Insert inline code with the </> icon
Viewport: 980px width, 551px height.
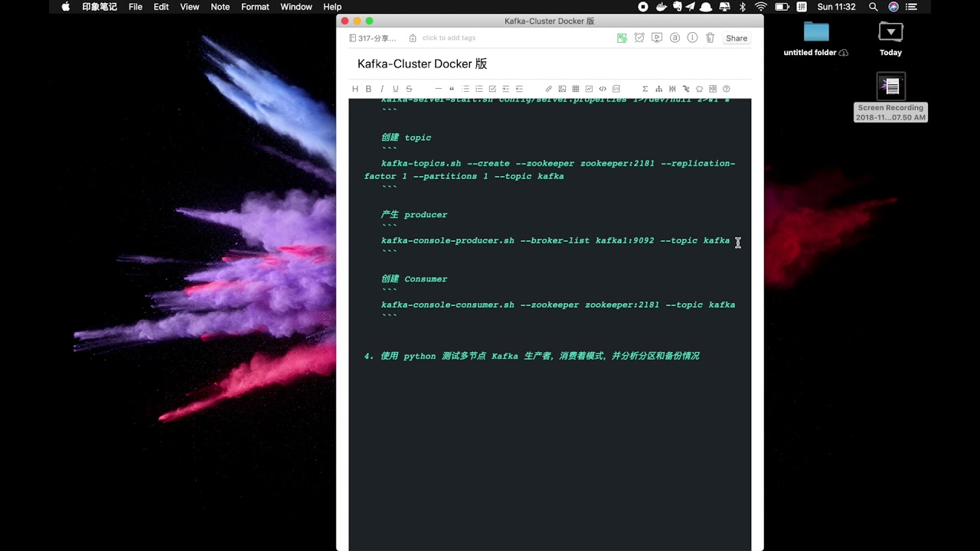pyautogui.click(x=603, y=89)
